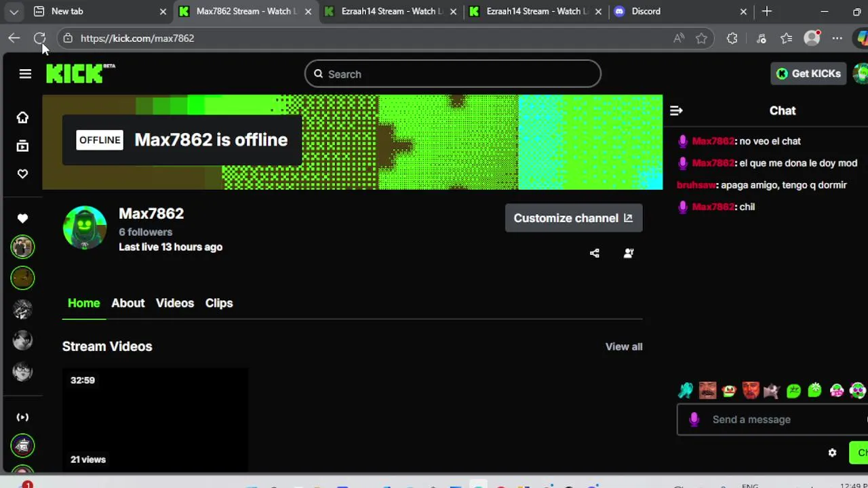
Task: Click Max7862 username in 'chil' message
Action: [713, 207]
